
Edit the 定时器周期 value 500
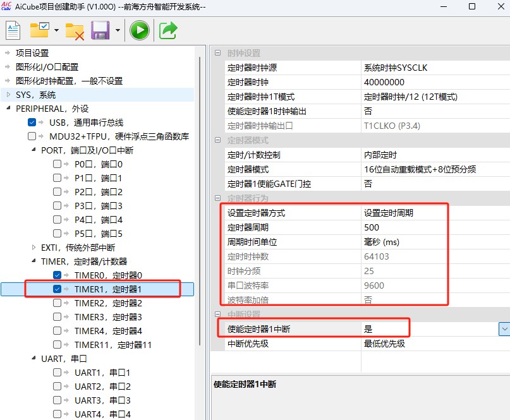click(x=435, y=227)
